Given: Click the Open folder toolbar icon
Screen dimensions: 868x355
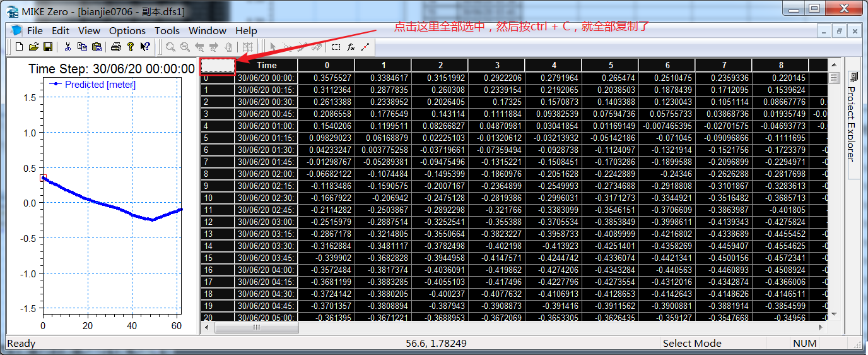Looking at the screenshot, I should point(33,46).
